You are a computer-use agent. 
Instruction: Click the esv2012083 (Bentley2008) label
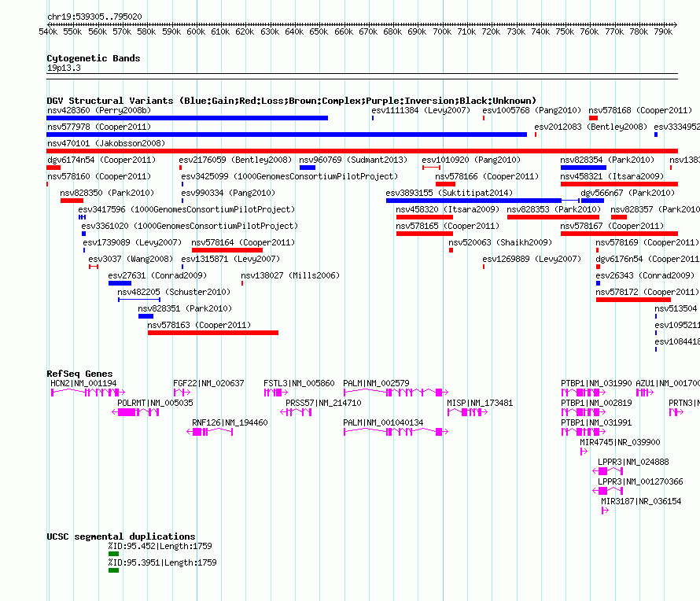click(591, 127)
